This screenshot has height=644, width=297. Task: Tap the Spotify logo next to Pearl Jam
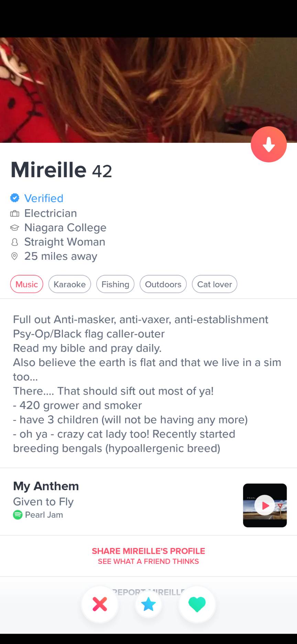[x=18, y=515]
